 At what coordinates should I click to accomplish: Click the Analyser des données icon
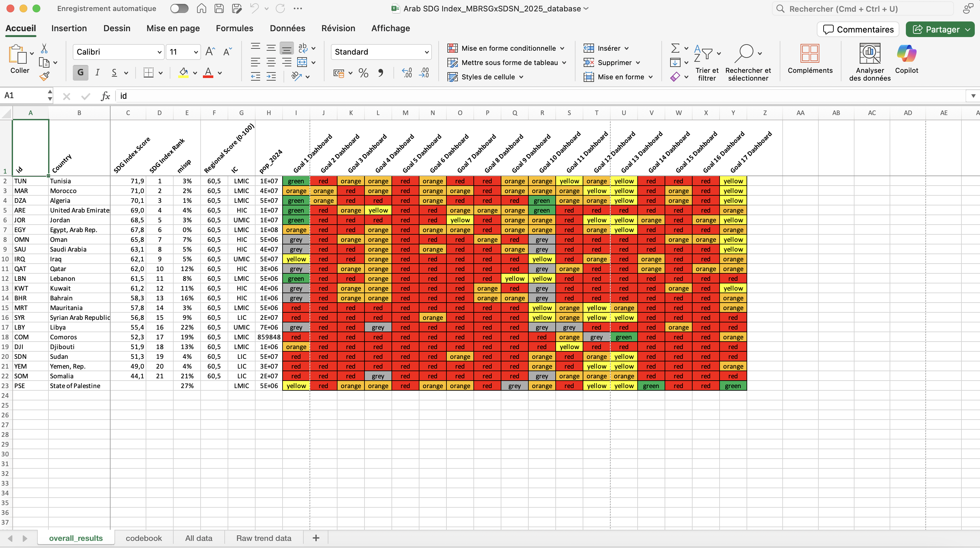[869, 54]
